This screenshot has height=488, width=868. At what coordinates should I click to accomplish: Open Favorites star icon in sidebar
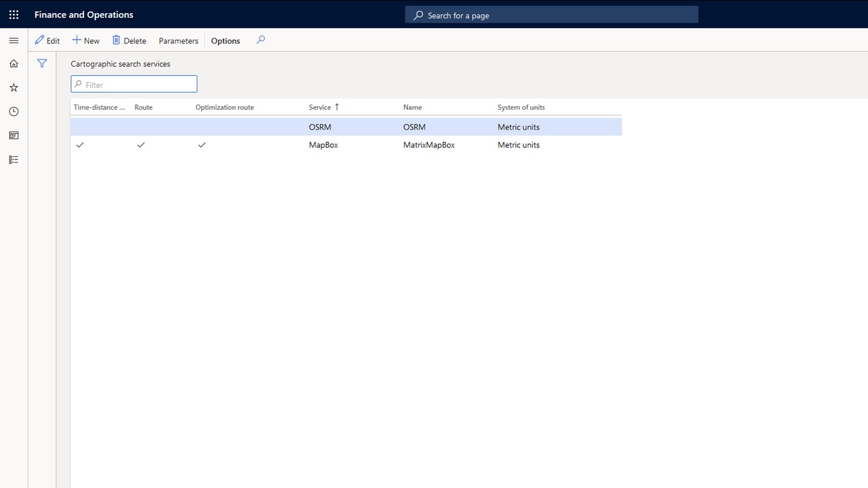(x=14, y=88)
